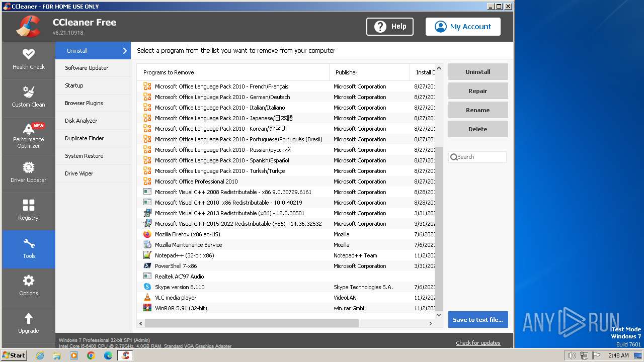Viewport: 644px width, 362px height.
Task: Open My Account
Action: point(463,27)
